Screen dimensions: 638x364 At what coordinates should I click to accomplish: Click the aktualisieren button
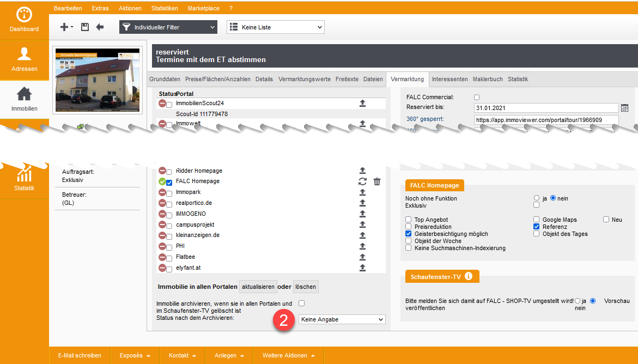[x=258, y=287]
